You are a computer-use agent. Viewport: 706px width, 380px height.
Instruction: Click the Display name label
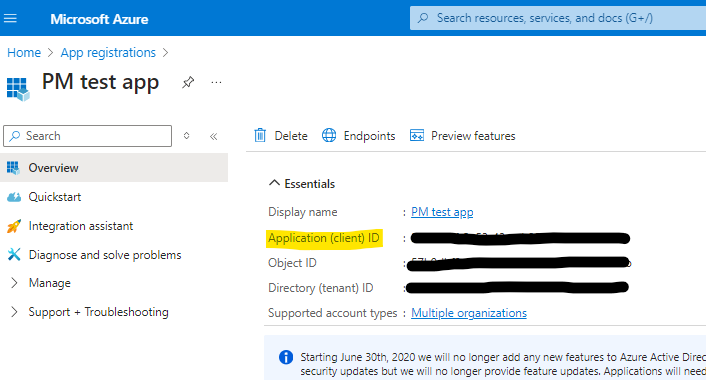[x=303, y=212]
